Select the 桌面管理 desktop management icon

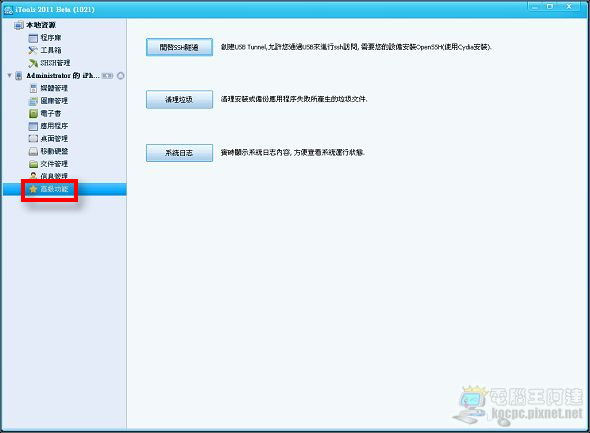pos(33,138)
